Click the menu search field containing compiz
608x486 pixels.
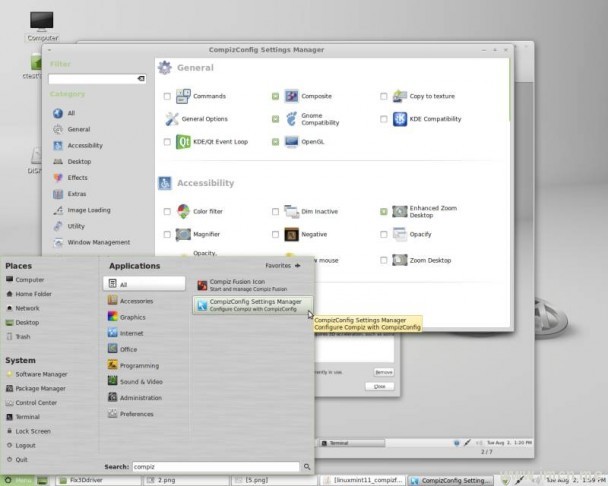(216, 467)
